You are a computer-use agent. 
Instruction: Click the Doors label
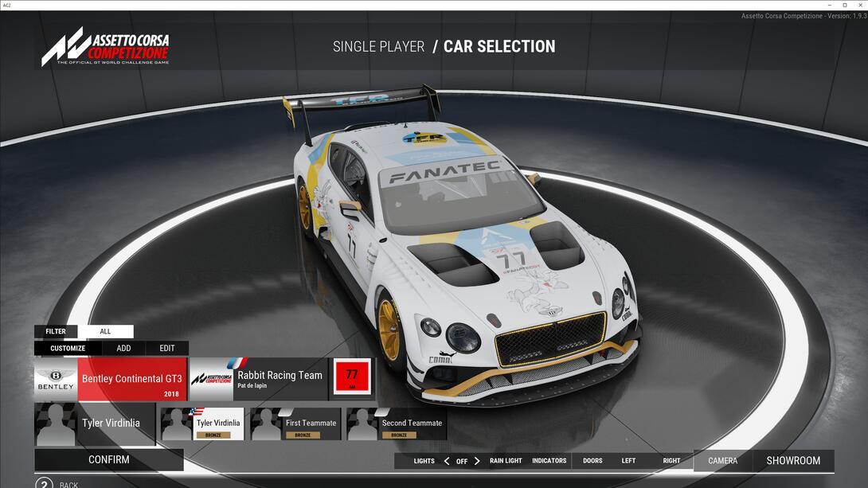592,460
